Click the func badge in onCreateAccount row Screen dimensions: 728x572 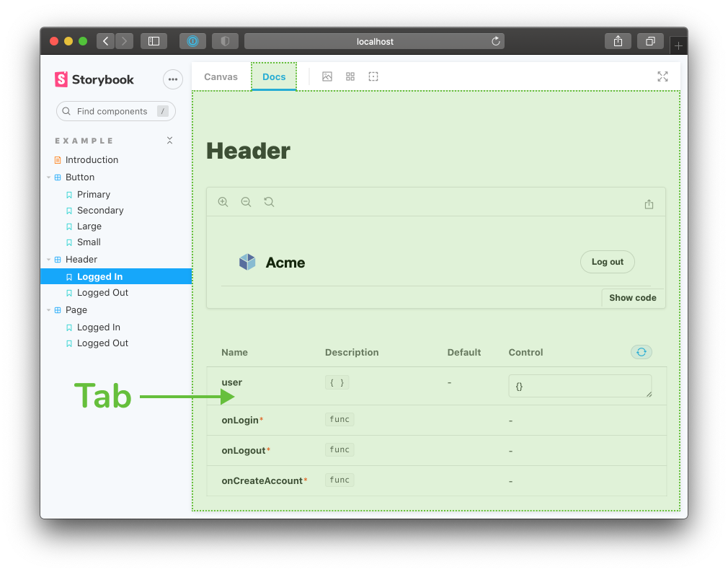339,480
